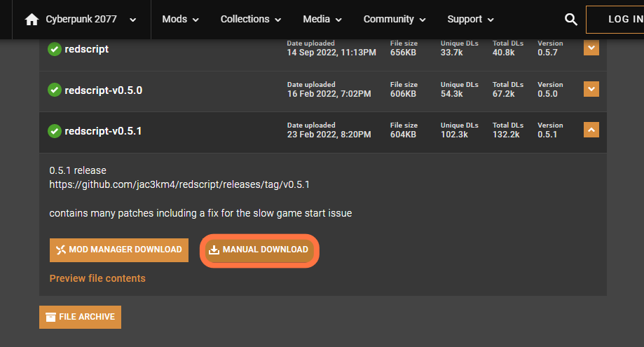
Task: Click the redscript-v0.5.0 file name
Action: pos(104,90)
